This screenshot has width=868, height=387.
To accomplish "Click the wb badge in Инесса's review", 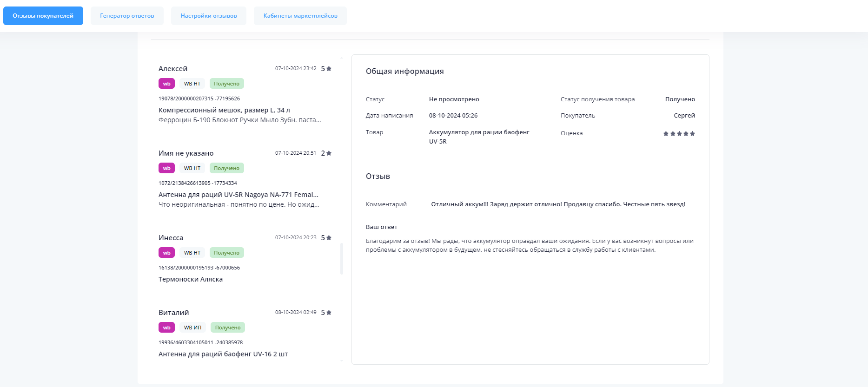I will pyautogui.click(x=166, y=253).
